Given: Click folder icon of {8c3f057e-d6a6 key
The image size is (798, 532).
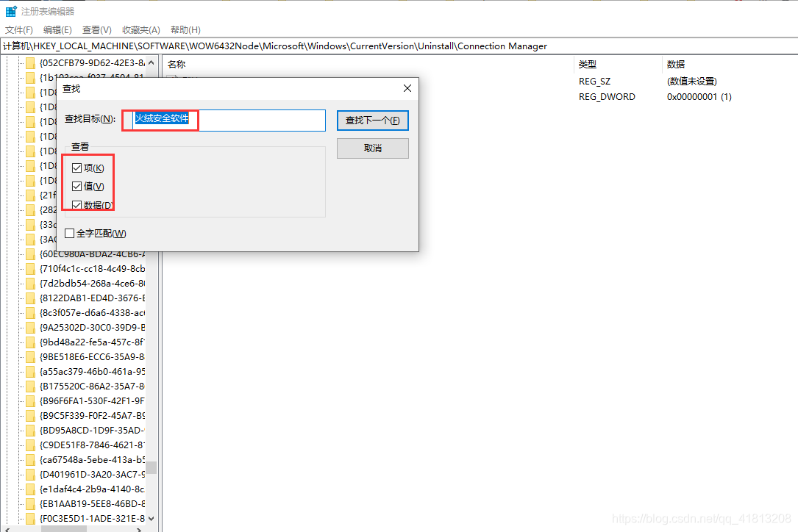Looking at the screenshot, I should click(31, 313).
